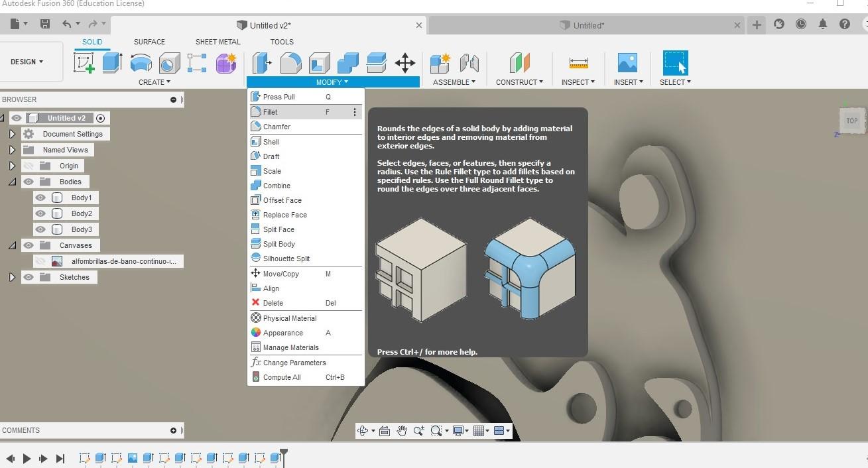
Task: Switch to the SURFACE tab
Action: [149, 42]
